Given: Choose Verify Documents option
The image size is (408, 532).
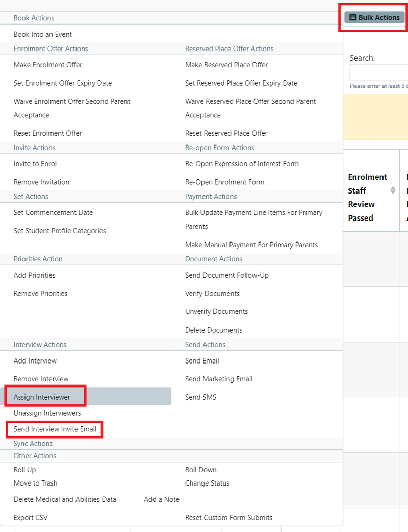Looking at the screenshot, I should point(212,293).
